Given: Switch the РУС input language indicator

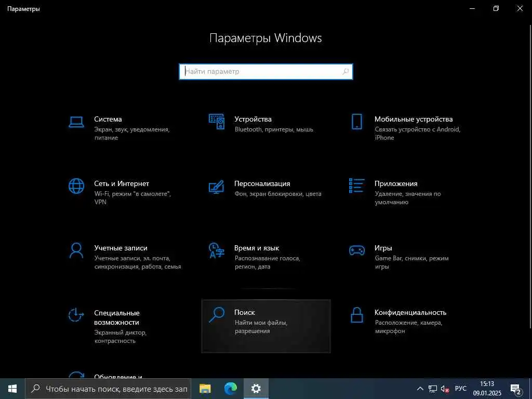Looking at the screenshot, I should pyautogui.click(x=460, y=389).
